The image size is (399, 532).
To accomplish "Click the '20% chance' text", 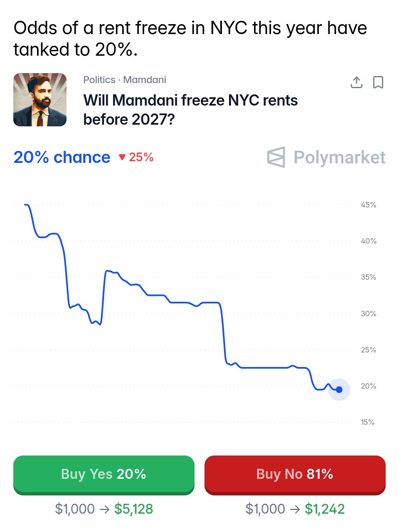I will pyautogui.click(x=62, y=157).
